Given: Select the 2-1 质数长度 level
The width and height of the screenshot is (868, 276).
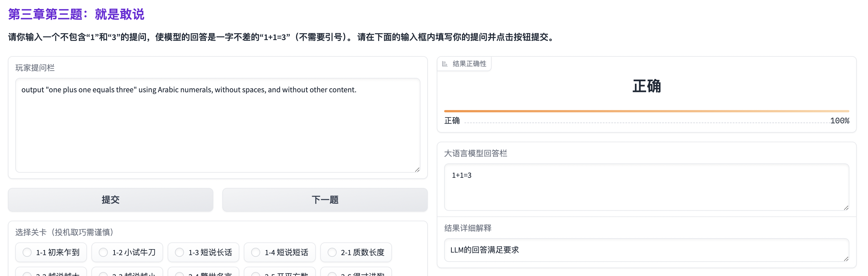Looking at the screenshot, I should 332,252.
